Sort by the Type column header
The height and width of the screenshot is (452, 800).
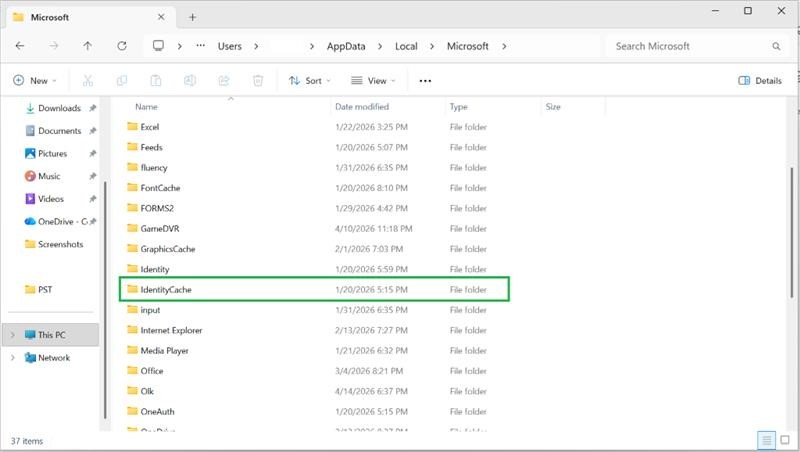(x=458, y=107)
